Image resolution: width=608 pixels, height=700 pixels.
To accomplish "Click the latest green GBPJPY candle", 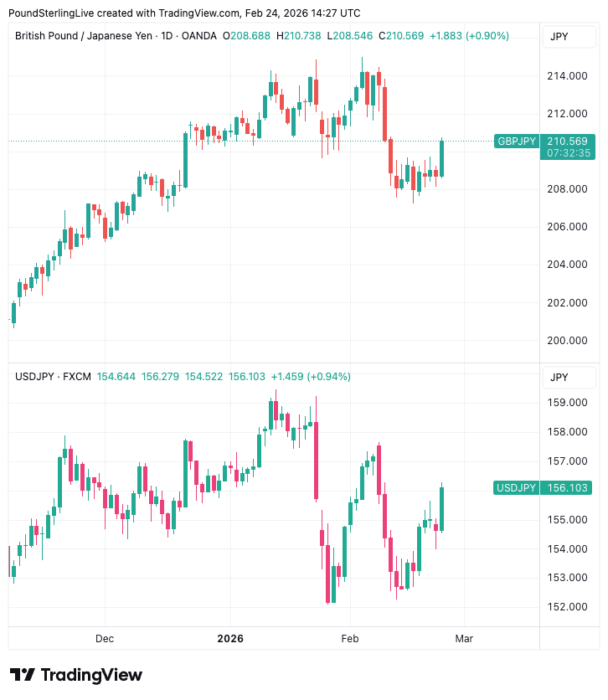I will click(442, 158).
